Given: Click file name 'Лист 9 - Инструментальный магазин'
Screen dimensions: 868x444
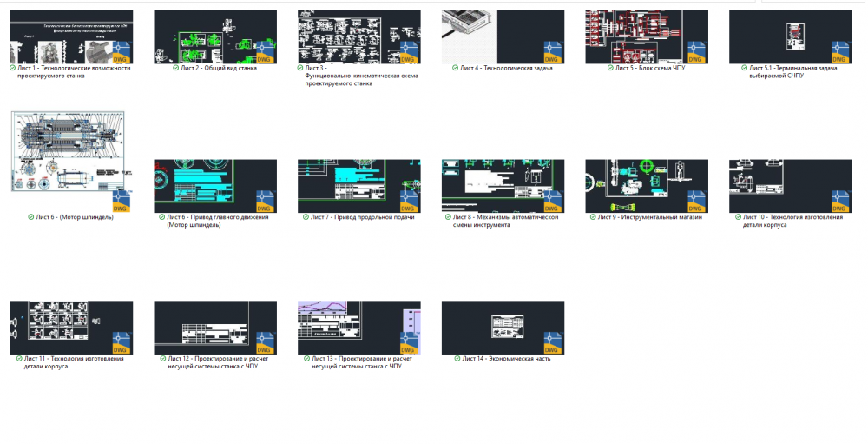Looking at the screenshot, I should coord(650,216).
